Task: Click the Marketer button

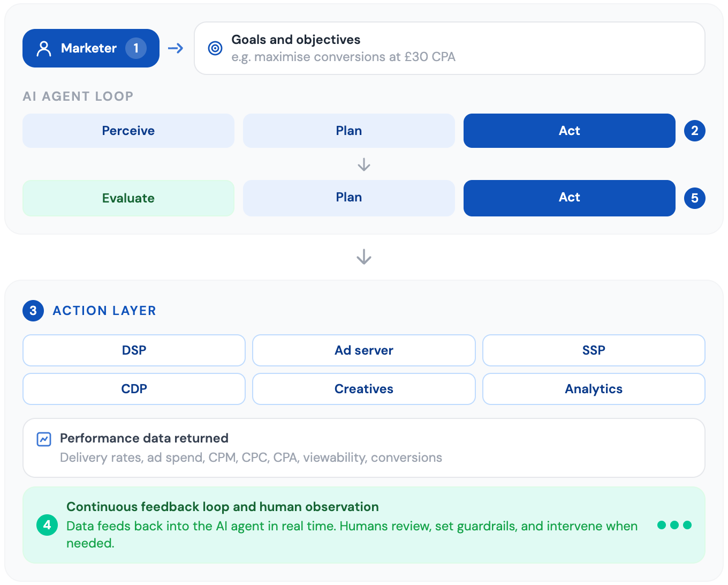Action: [91, 48]
